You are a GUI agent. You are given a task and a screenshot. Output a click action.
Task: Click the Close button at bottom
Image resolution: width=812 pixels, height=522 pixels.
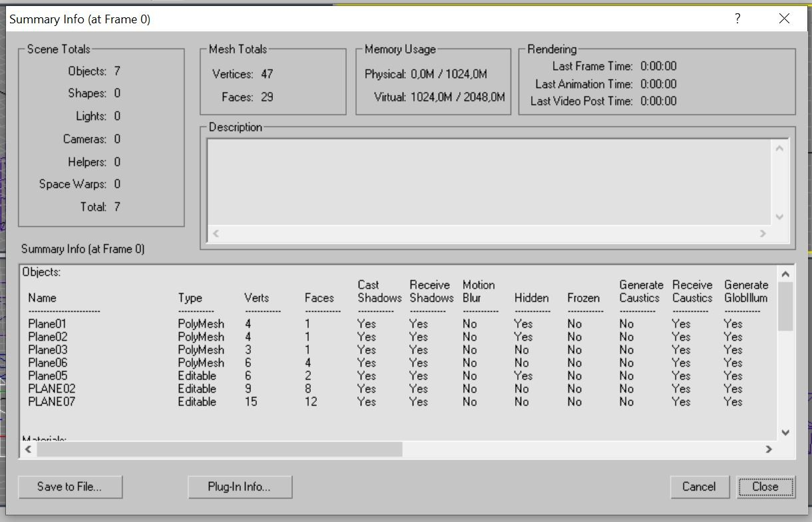point(765,487)
